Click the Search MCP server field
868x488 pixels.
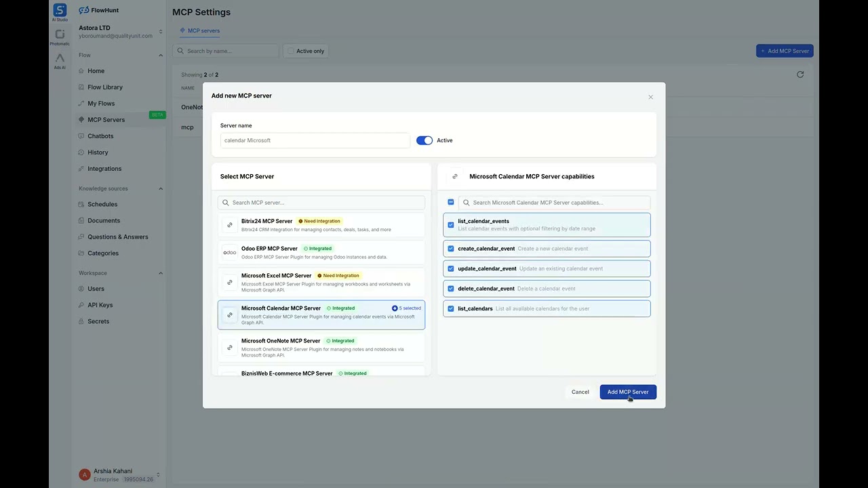coord(321,203)
